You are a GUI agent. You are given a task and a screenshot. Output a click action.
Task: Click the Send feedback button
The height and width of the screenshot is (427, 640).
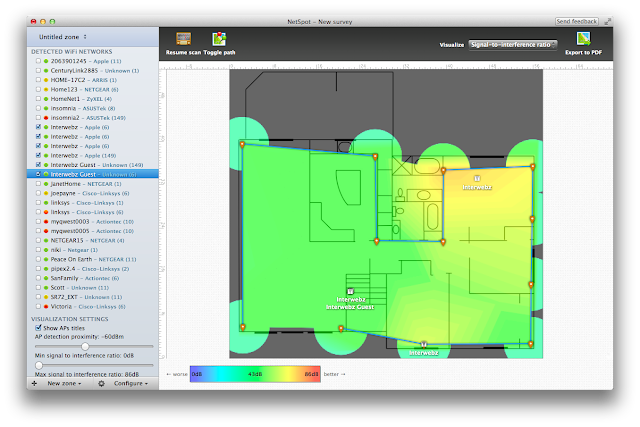(x=577, y=21)
